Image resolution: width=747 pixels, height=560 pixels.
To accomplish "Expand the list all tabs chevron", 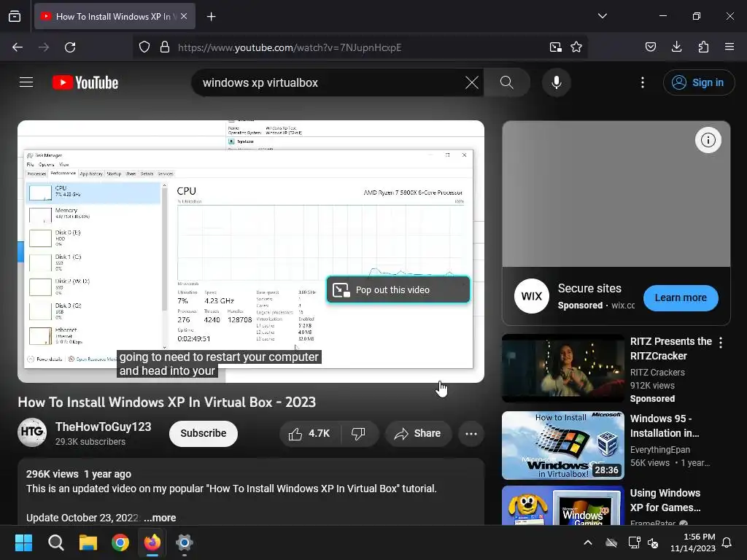I will pos(602,16).
